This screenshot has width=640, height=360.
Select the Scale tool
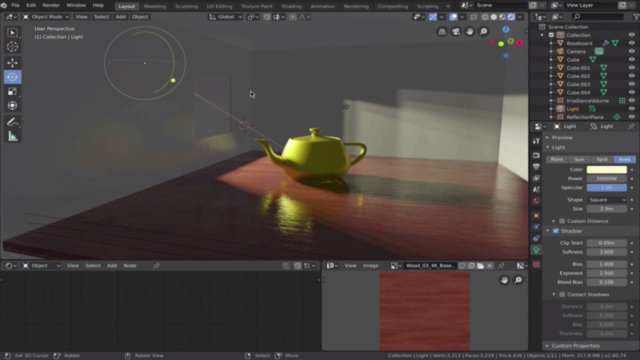12,91
